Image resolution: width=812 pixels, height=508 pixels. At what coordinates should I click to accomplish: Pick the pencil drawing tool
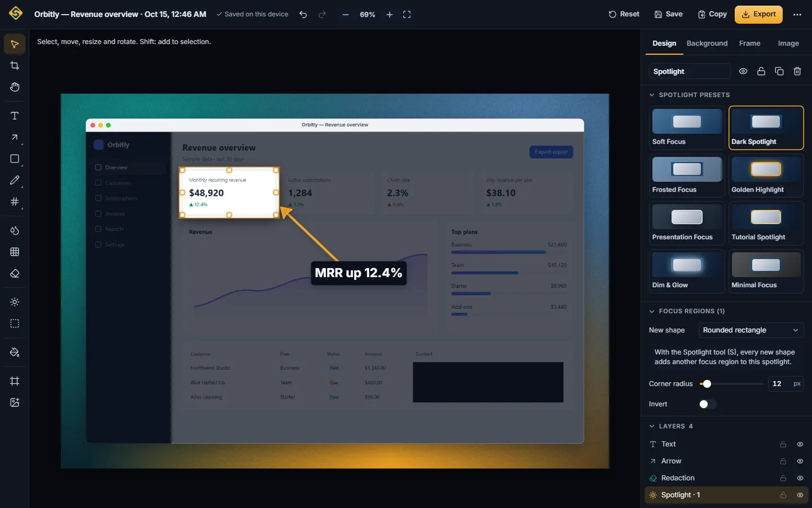pos(15,180)
